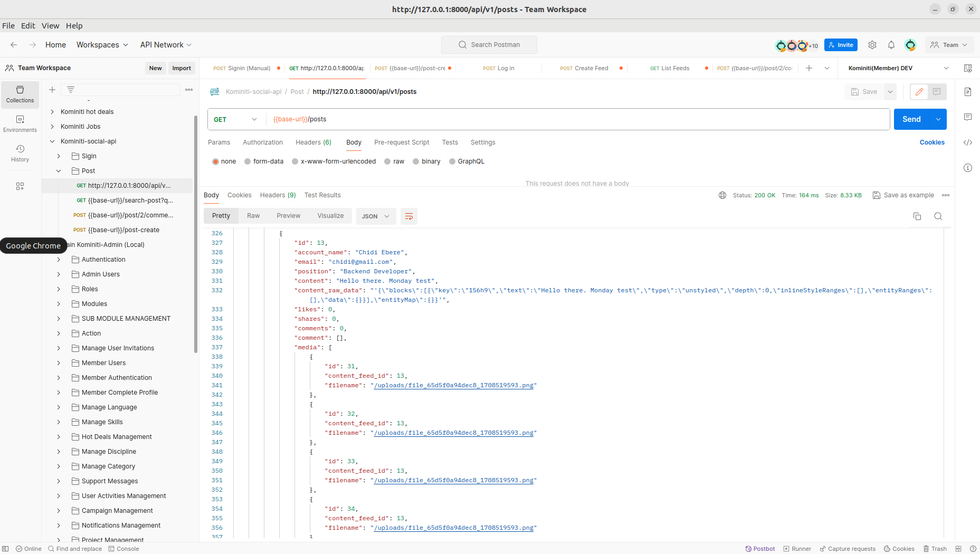Open the History sidebar panel

20,153
